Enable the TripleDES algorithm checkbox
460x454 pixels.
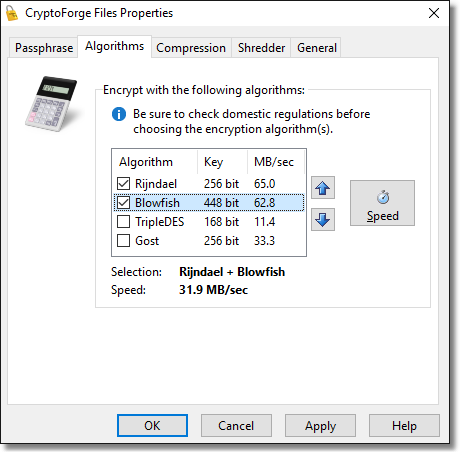click(123, 222)
